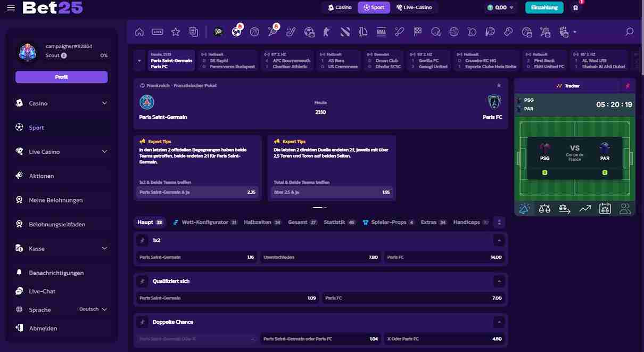644x352 pixels.
Task: Click the Einzahlung button
Action: point(544,7)
